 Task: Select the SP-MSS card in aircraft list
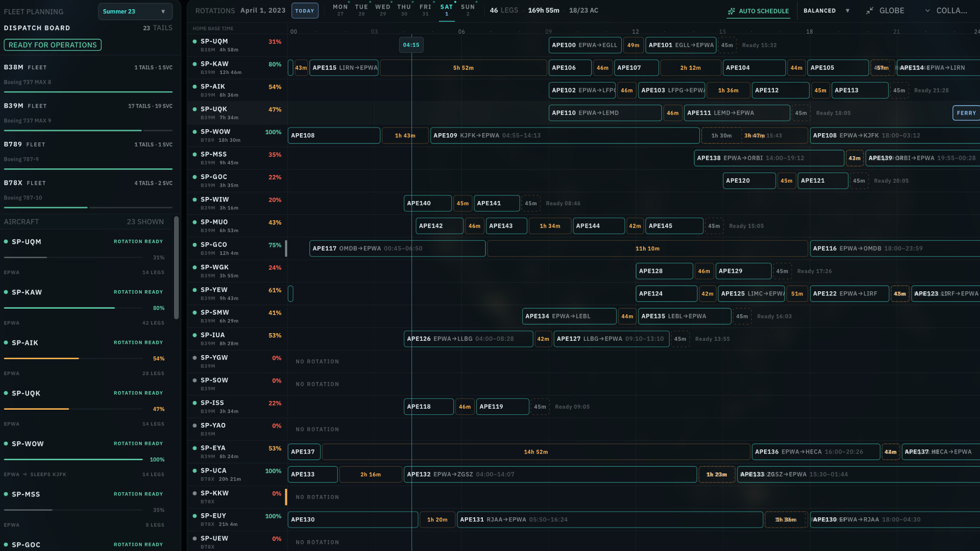point(84,509)
